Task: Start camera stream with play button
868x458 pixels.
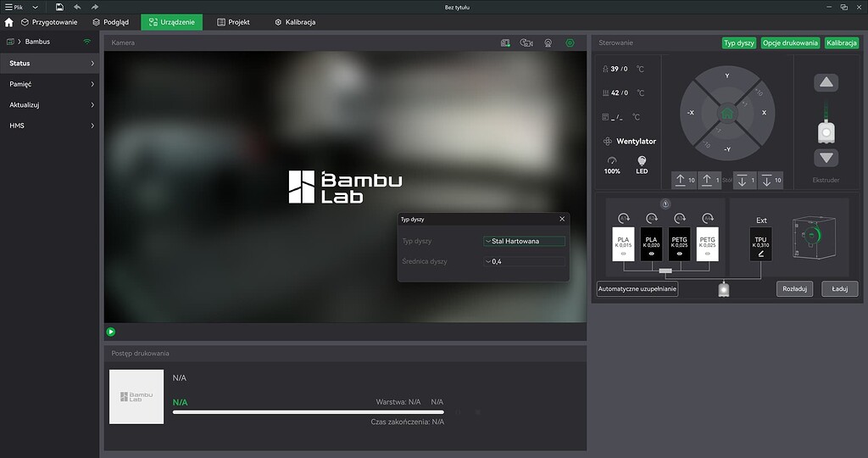Action: pos(111,332)
